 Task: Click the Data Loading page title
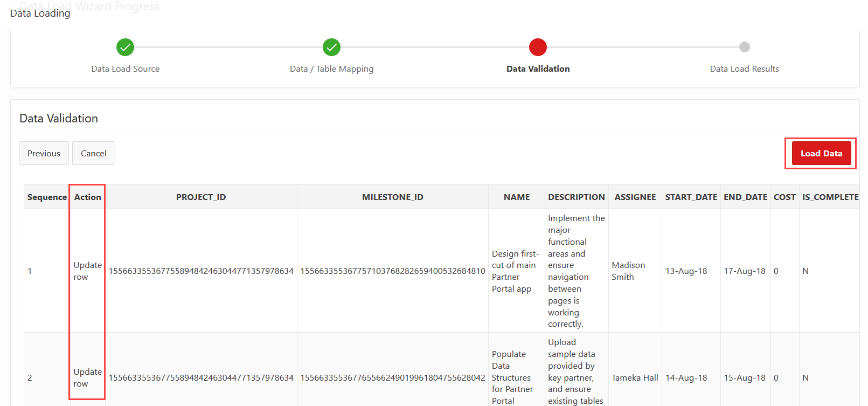tap(40, 13)
